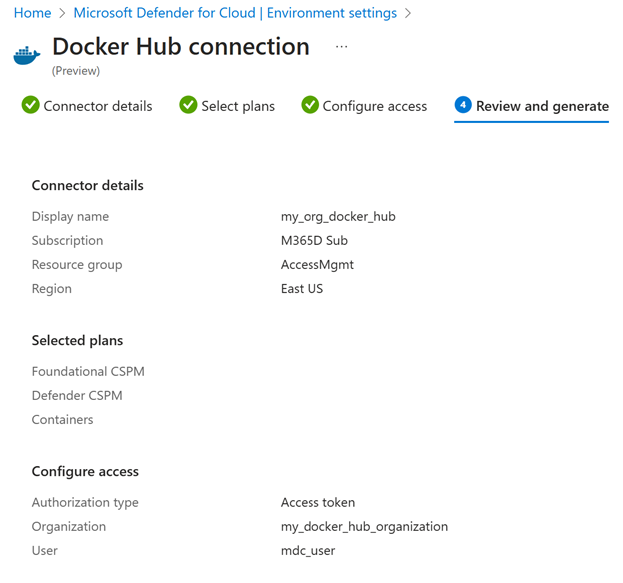The height and width of the screenshot is (583, 623).
Task: Click the Region label
Action: (x=52, y=289)
